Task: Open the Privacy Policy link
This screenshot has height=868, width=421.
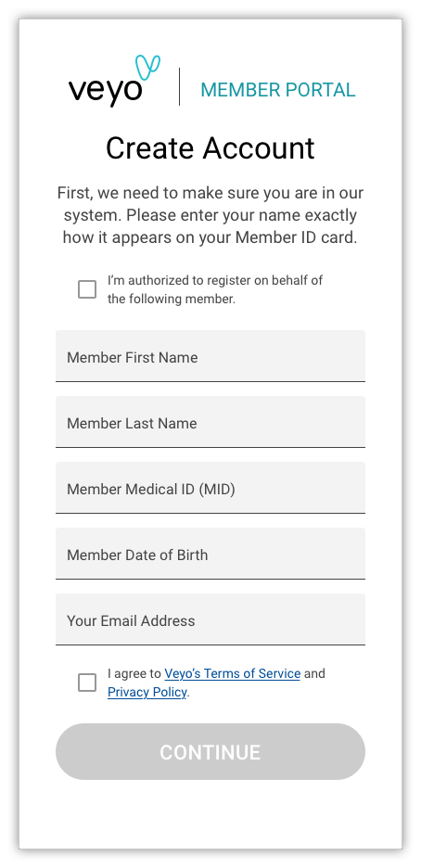Action: coord(147,692)
